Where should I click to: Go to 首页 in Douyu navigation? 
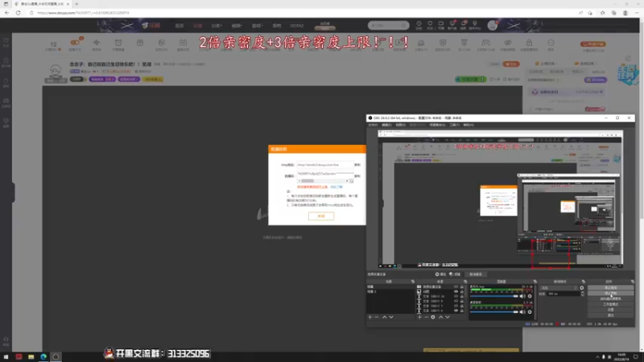tap(180, 26)
